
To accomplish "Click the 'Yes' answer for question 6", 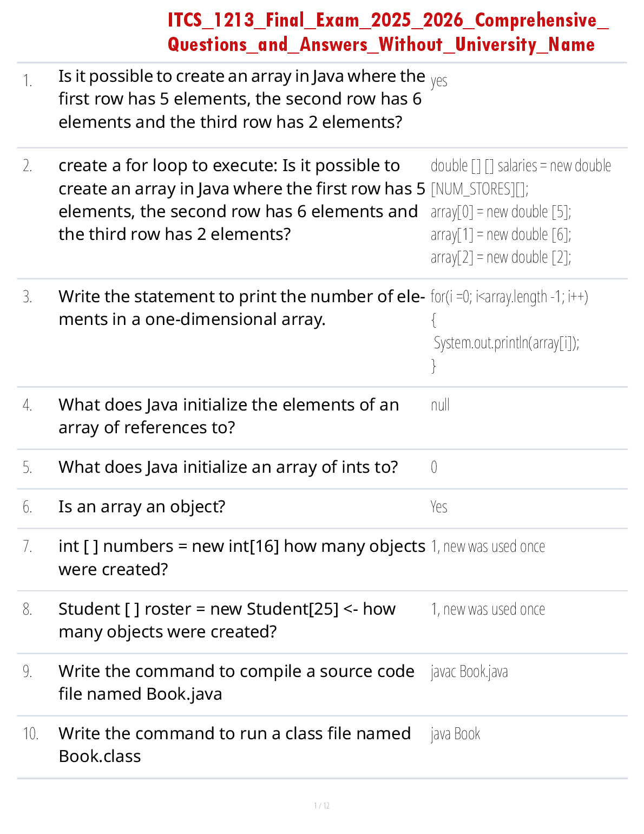I will click(x=439, y=507).
